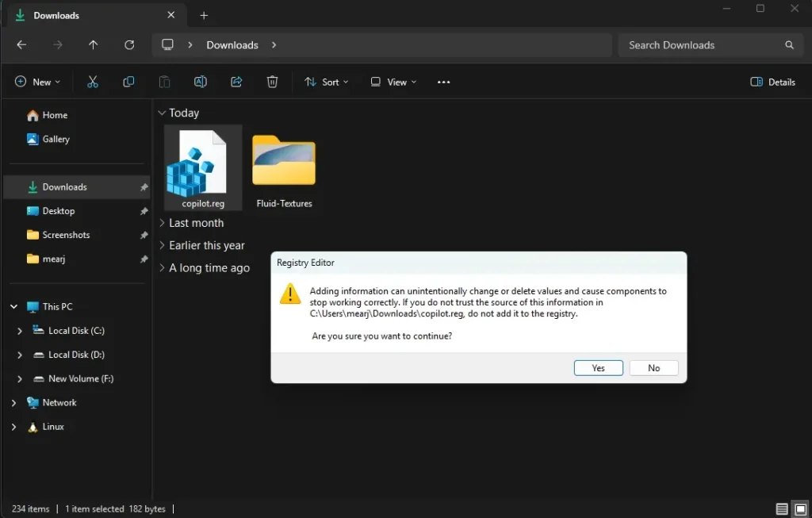Open the Share icon
This screenshot has width=812, height=518.
(236, 82)
